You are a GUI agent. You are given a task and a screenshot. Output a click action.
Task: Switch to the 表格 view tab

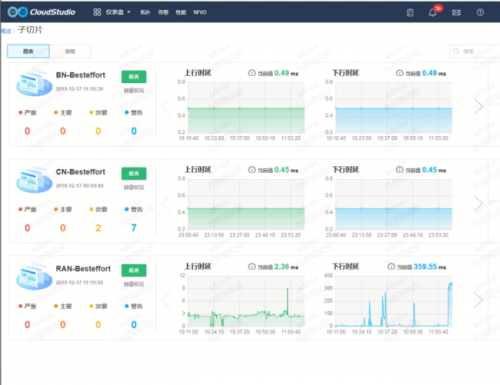[x=70, y=51]
